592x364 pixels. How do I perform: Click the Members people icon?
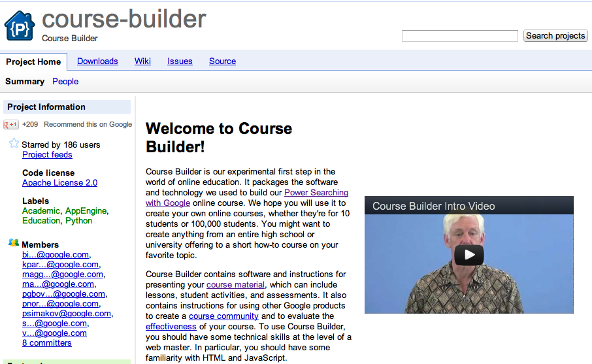pyautogui.click(x=14, y=243)
